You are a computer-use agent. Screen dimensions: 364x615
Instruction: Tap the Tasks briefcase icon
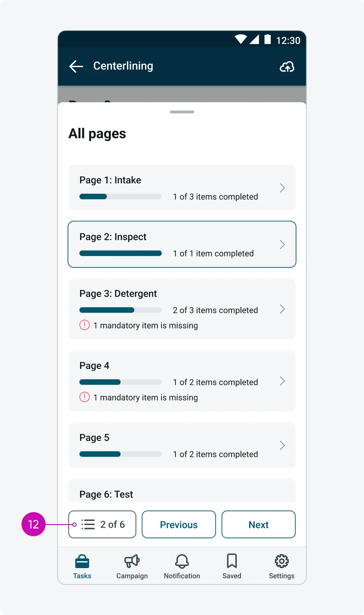pos(82,561)
